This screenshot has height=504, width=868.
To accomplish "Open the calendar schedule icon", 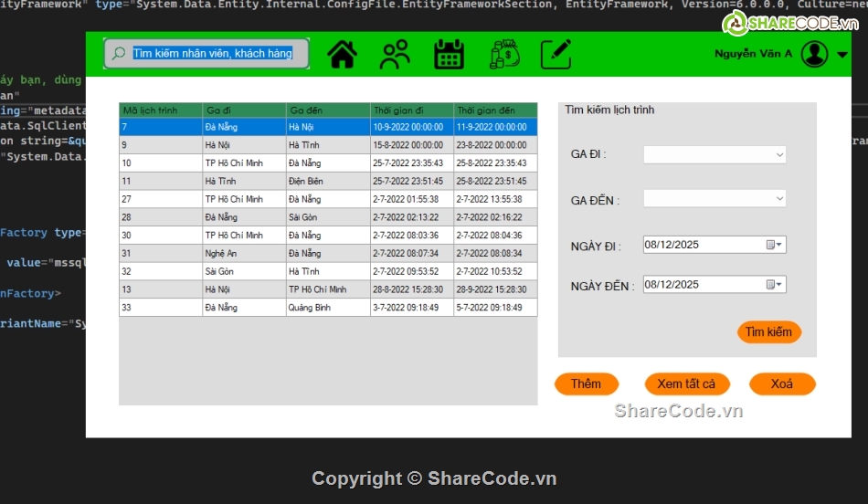I will tap(449, 55).
